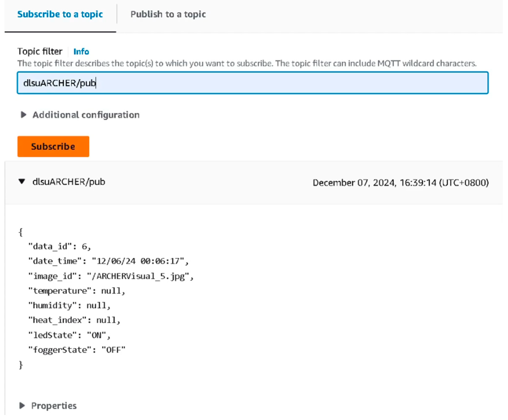Click the "humidity": null line
This screenshot has width=508, height=420.
(x=69, y=305)
